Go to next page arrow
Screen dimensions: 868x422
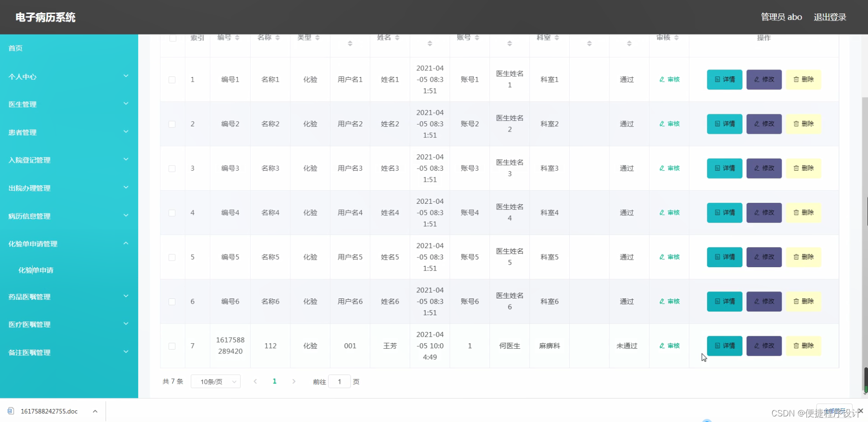pyautogui.click(x=294, y=381)
